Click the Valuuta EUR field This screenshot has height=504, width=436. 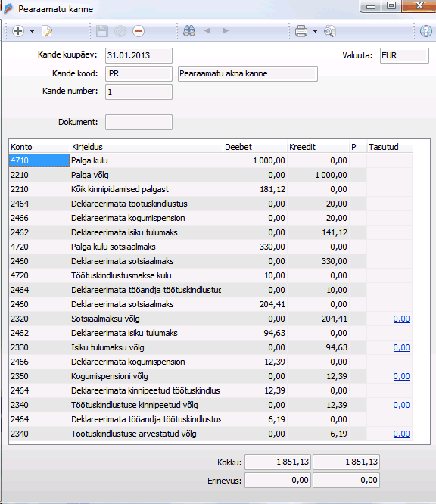pyautogui.click(x=404, y=55)
